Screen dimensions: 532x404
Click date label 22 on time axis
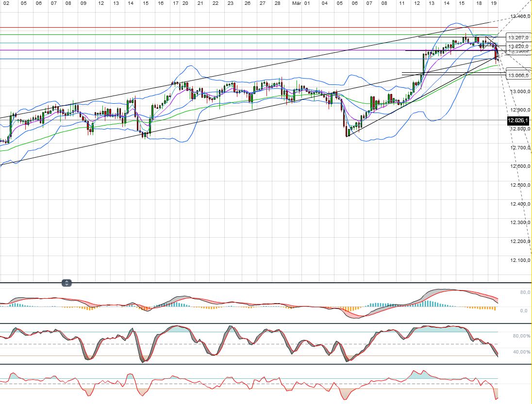pos(216,3)
